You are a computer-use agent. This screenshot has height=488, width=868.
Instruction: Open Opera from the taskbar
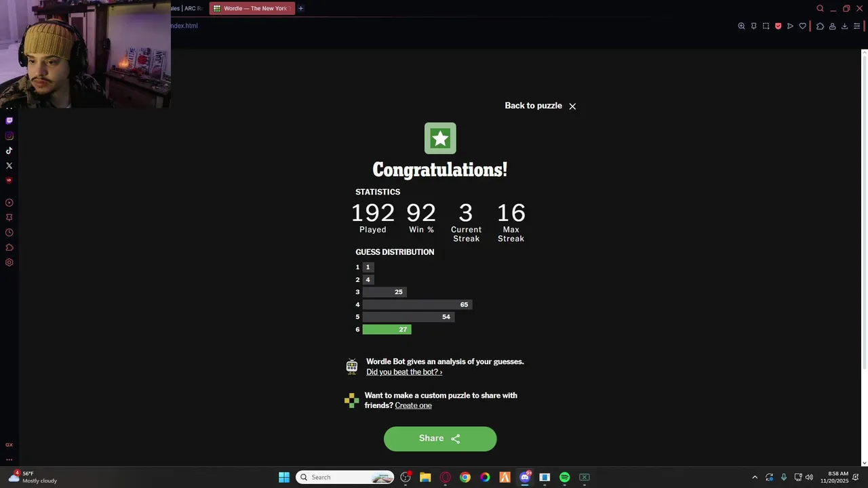tap(445, 477)
